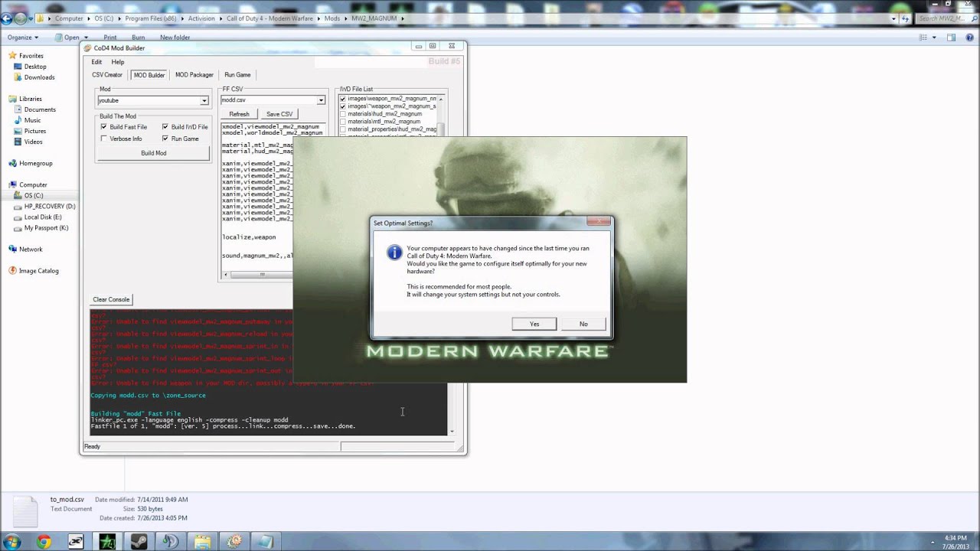Select to_mod.csv file thumbnail in details pane
Image resolution: width=980 pixels, height=551 pixels.
tap(24, 511)
